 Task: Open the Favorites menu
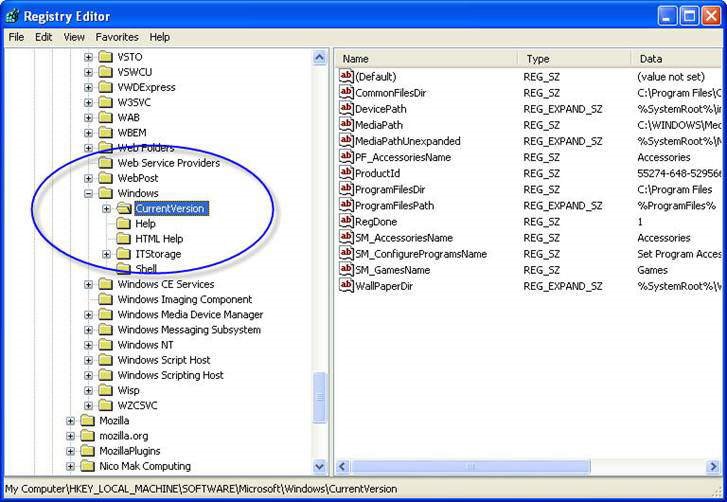(x=117, y=37)
